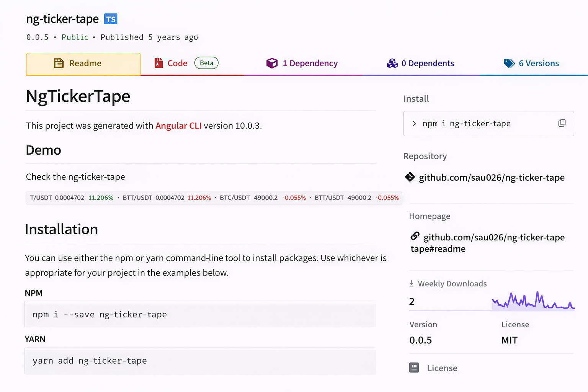The height and width of the screenshot is (392, 588).
Task: Click the Weekly Downloads arrow icon
Action: [412, 283]
